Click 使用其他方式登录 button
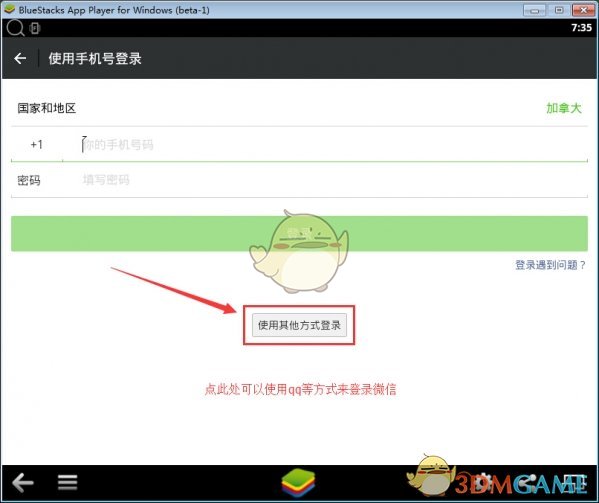Image resolution: width=599 pixels, height=503 pixels. [299, 325]
